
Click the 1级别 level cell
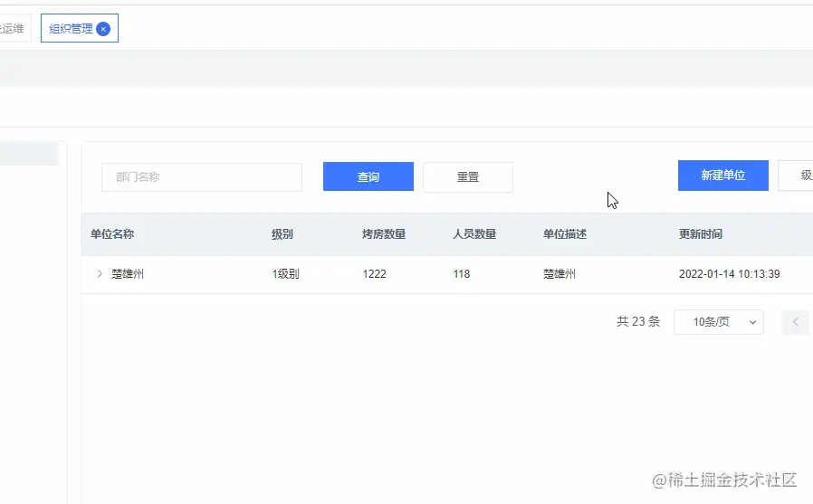click(286, 274)
